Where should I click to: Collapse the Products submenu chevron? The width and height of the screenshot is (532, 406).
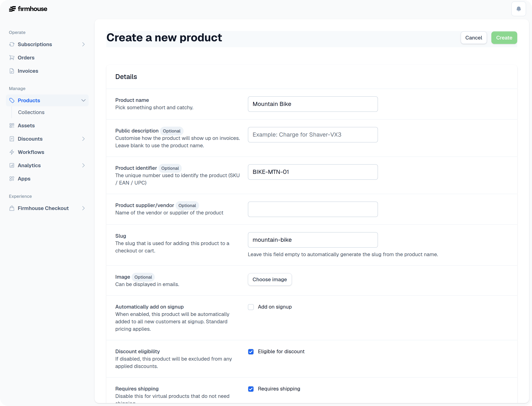pos(83,100)
